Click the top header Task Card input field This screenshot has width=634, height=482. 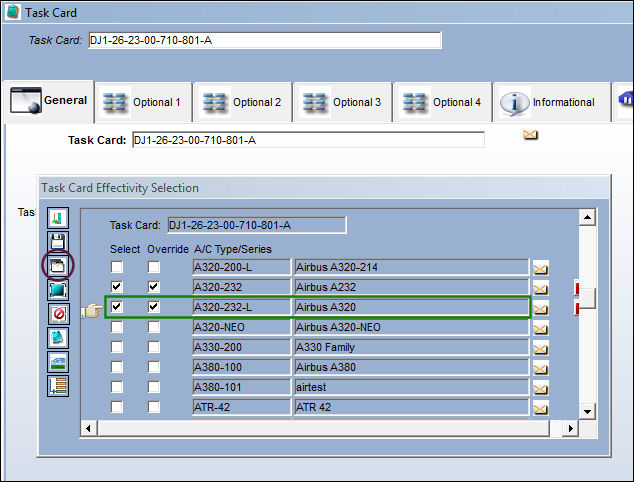tap(265, 40)
